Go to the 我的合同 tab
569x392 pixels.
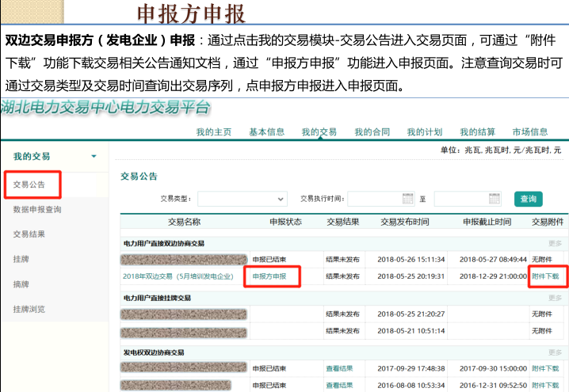click(x=372, y=132)
